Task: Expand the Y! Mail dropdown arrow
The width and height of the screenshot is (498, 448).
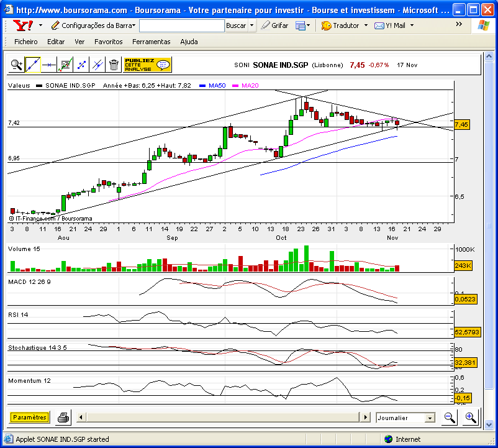Action: 412,25
